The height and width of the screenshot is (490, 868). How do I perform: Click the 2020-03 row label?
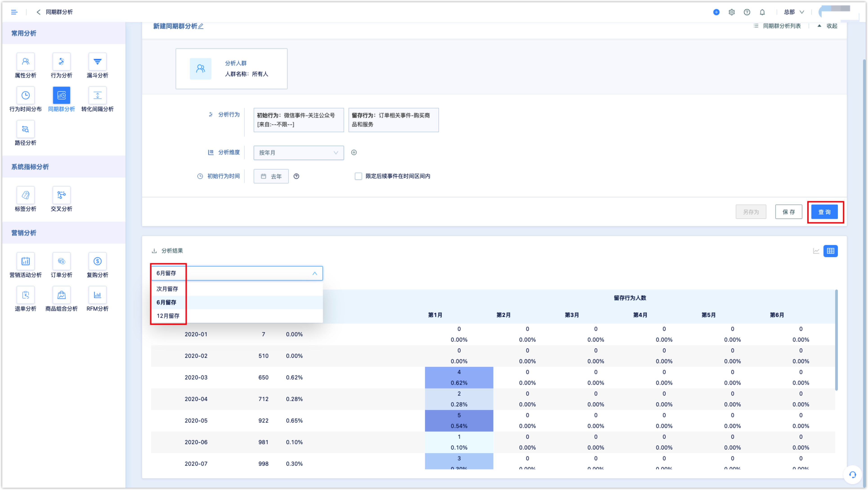pyautogui.click(x=196, y=377)
